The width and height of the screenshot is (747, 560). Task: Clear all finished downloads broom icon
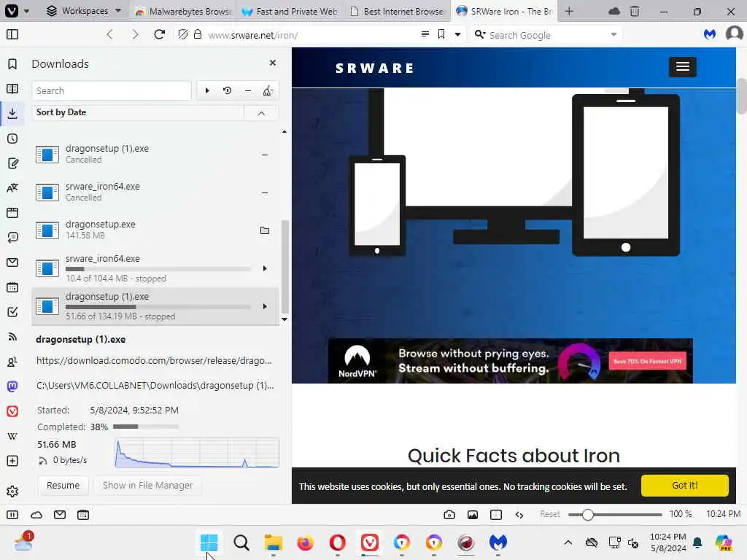[268, 90]
